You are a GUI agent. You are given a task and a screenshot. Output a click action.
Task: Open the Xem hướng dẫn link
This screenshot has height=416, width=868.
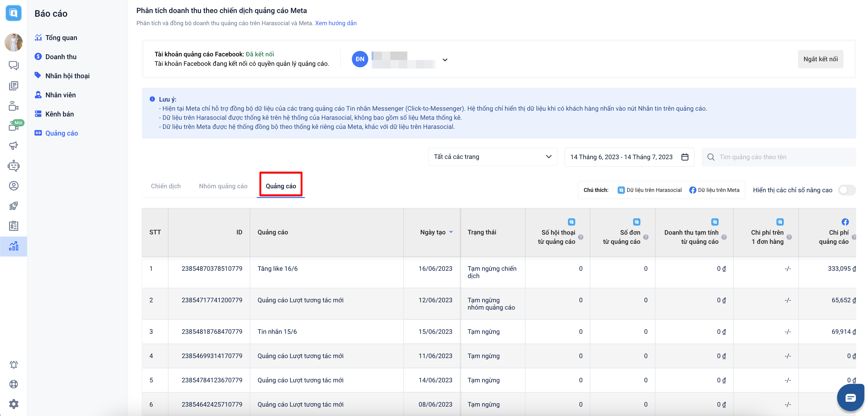(336, 23)
